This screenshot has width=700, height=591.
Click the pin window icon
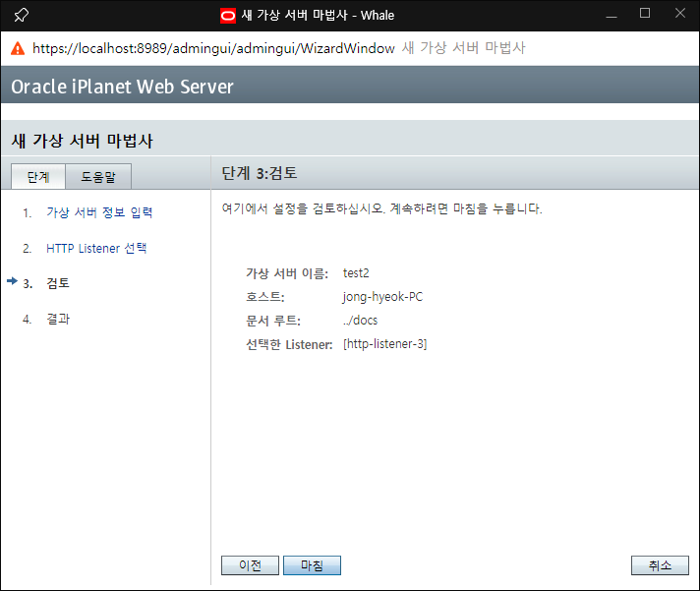(21, 15)
